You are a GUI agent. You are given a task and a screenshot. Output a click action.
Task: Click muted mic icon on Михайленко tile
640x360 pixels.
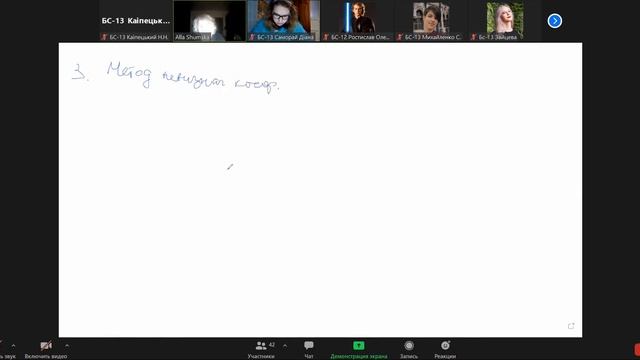pos(400,37)
